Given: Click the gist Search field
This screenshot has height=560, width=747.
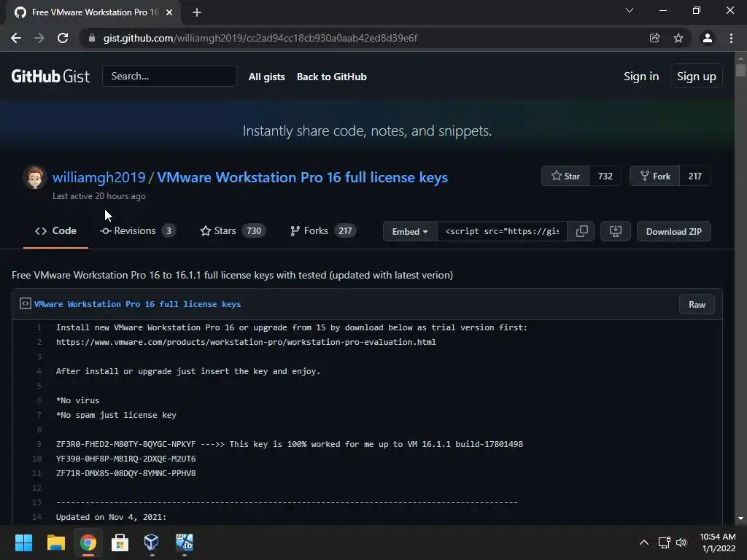Looking at the screenshot, I should [x=169, y=76].
